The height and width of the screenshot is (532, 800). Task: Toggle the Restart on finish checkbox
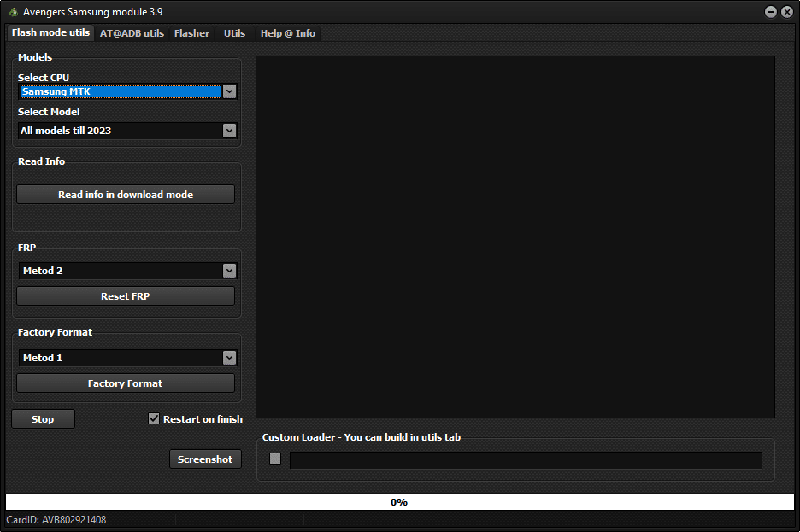coord(154,418)
